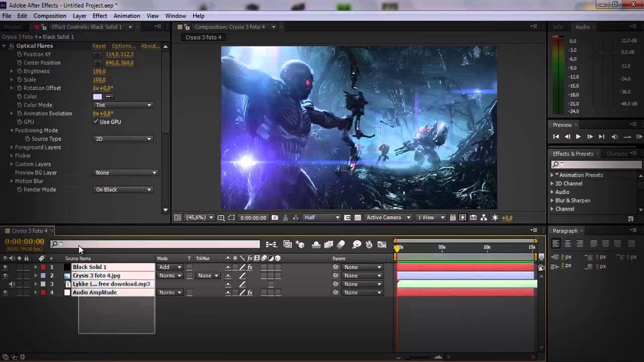This screenshot has width=644, height=362.
Task: Toggle effects fx switch on Black Solid 1
Action: (250, 267)
